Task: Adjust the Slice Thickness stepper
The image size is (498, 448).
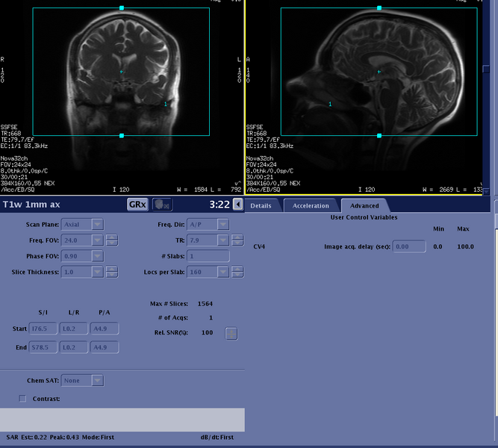Action: click(112, 272)
